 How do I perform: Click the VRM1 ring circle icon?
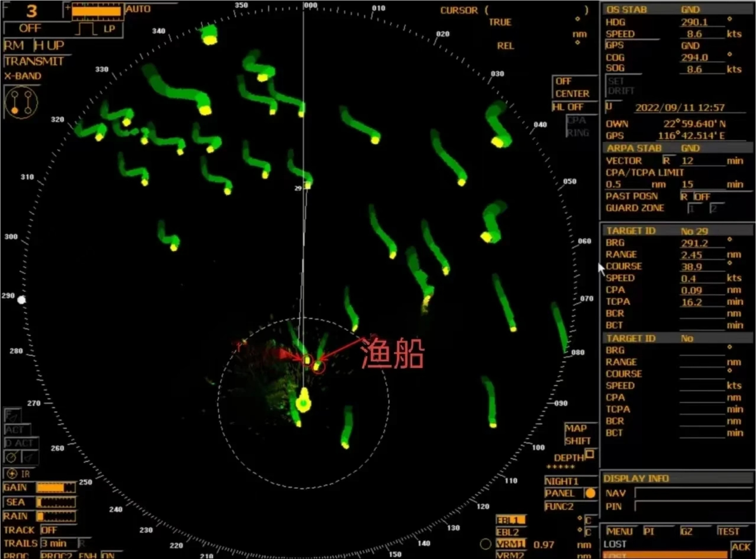(485, 544)
